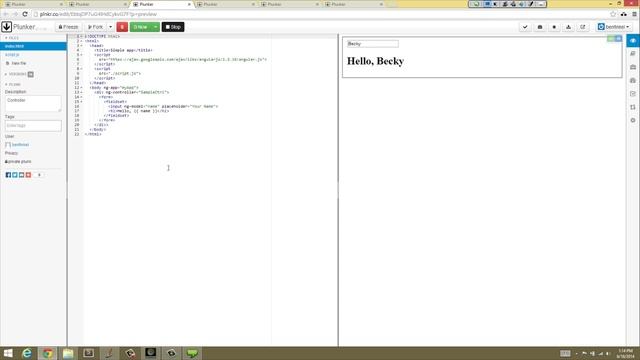Expand the VERSIONS section

pyautogui.click(x=18, y=74)
